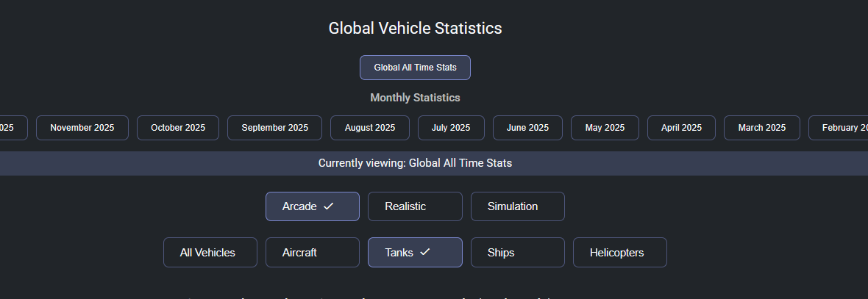Select November 2025 monthly statistics

click(x=82, y=128)
